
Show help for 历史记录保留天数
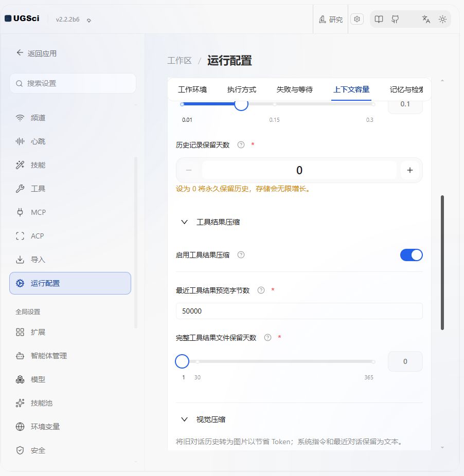click(241, 145)
